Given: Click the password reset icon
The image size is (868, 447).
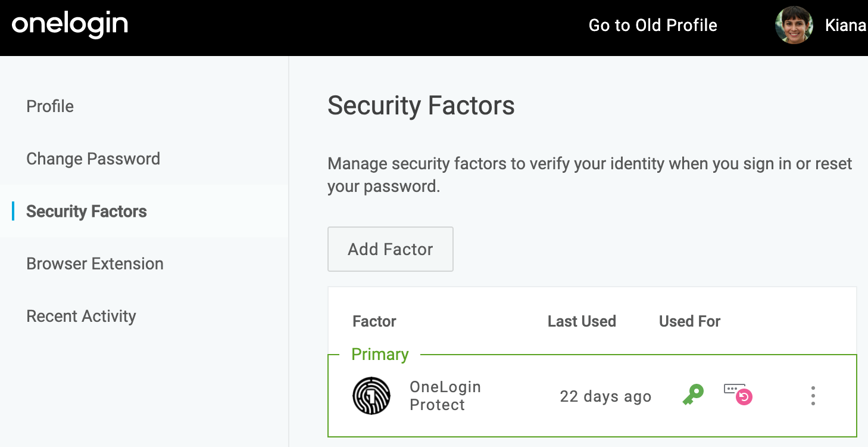Looking at the screenshot, I should pyautogui.click(x=738, y=394).
